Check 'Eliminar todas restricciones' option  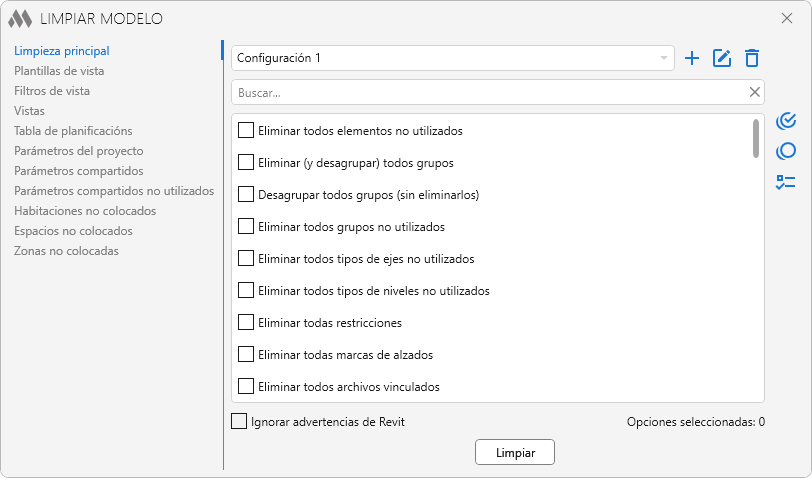246,323
